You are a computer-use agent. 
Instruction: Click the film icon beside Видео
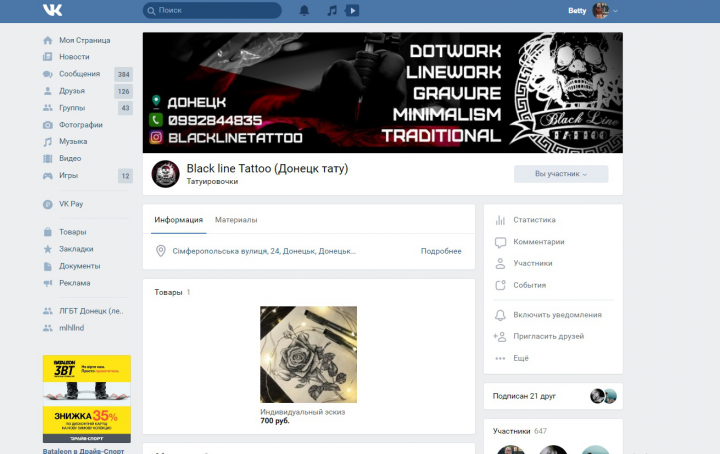tap(48, 159)
